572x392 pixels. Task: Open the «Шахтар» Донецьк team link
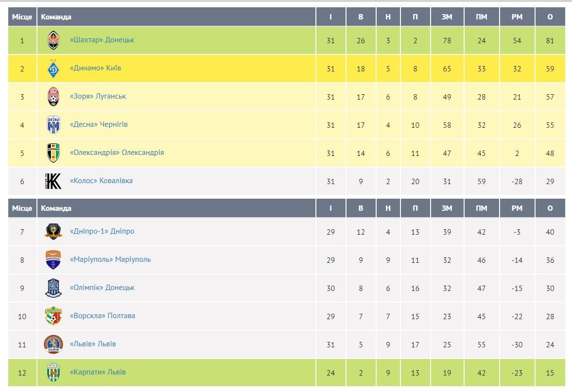click(102, 40)
